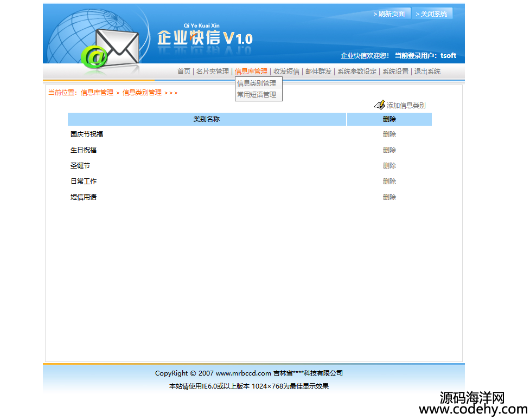Open 邮件群发 menu
The image size is (530, 420).
[x=318, y=72]
